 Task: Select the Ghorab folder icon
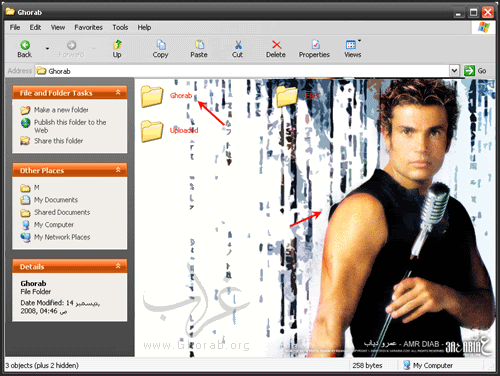tap(152, 96)
